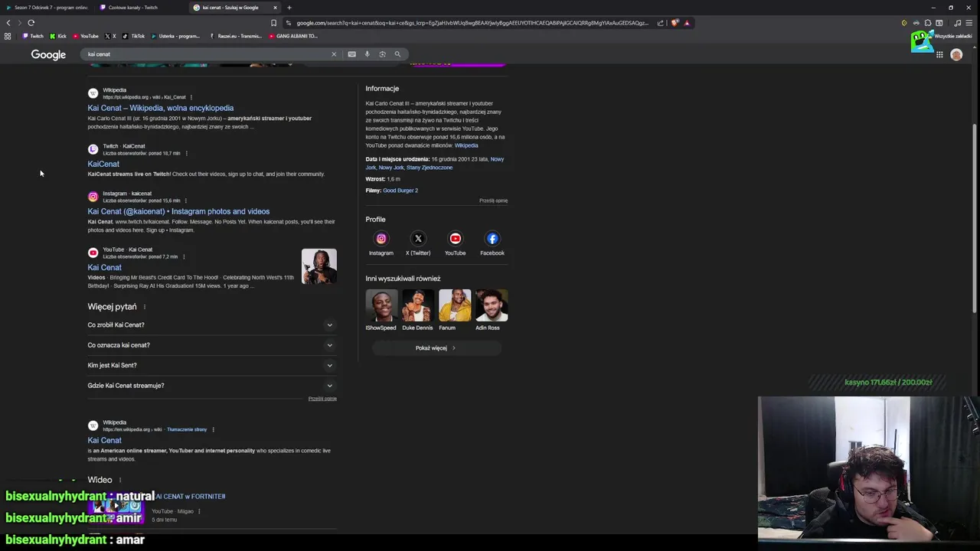Click the page vertical scrollbar

pos(975,218)
